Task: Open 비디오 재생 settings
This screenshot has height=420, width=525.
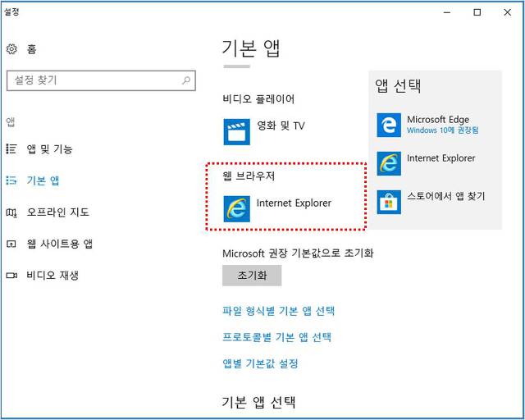Action: coord(52,276)
